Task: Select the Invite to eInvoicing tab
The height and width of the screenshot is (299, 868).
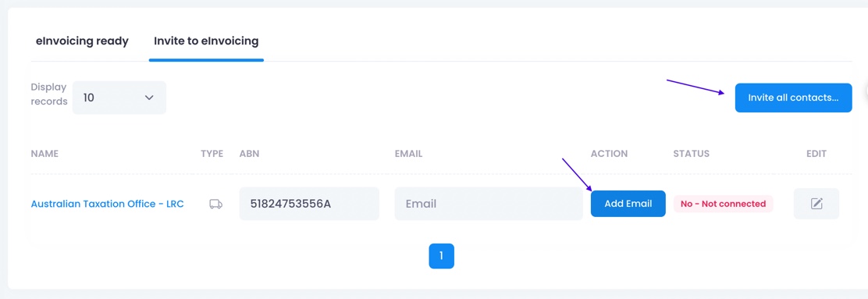Action: 206,41
